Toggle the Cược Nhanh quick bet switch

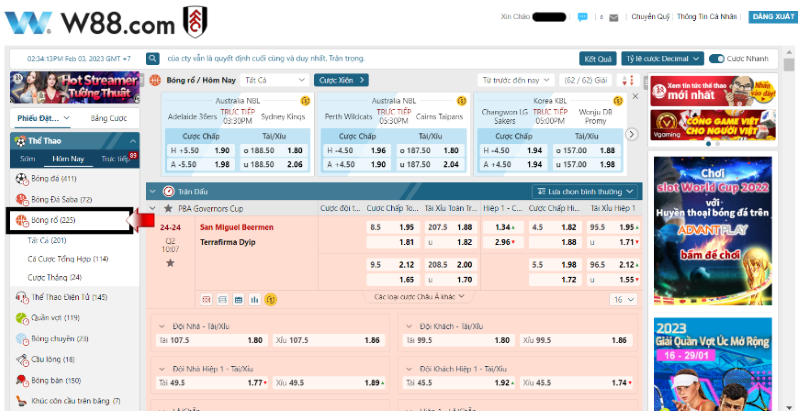pyautogui.click(x=716, y=59)
